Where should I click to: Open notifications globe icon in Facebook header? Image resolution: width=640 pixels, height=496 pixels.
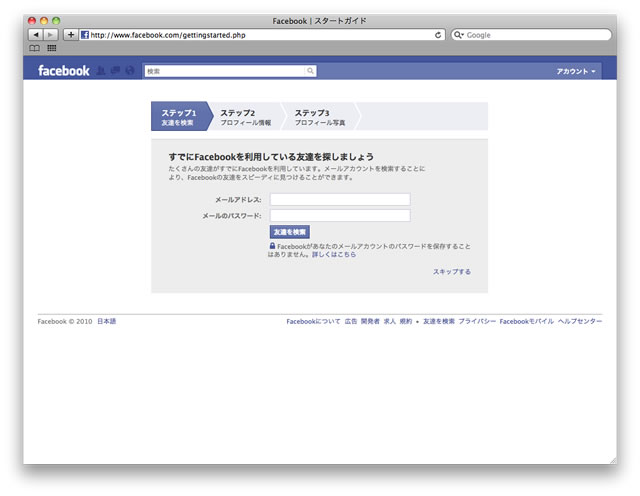coord(130,71)
